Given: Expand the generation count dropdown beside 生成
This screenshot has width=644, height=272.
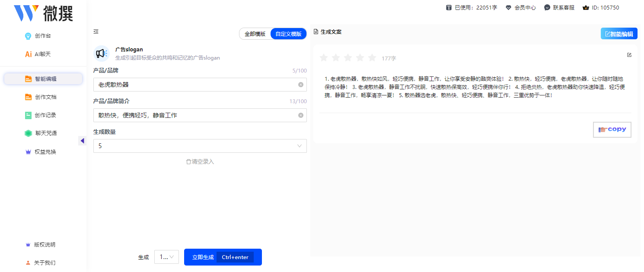Looking at the screenshot, I should coord(166,257).
